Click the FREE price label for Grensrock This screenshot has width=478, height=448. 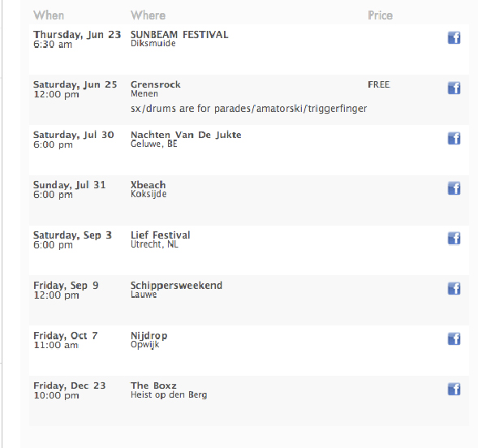379,84
